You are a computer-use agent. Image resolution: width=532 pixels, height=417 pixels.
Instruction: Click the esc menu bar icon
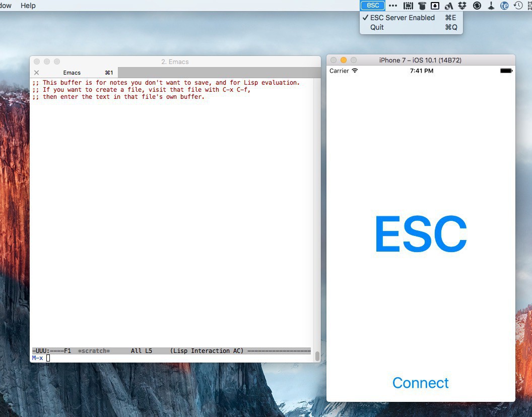(372, 6)
